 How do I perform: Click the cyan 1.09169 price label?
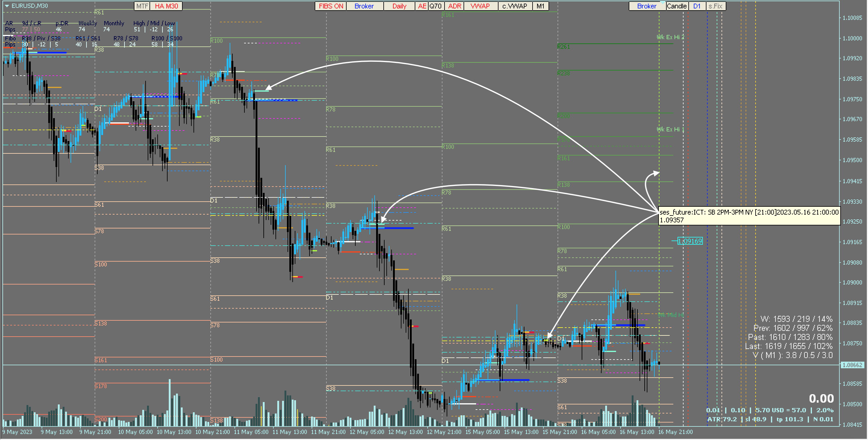tap(690, 241)
